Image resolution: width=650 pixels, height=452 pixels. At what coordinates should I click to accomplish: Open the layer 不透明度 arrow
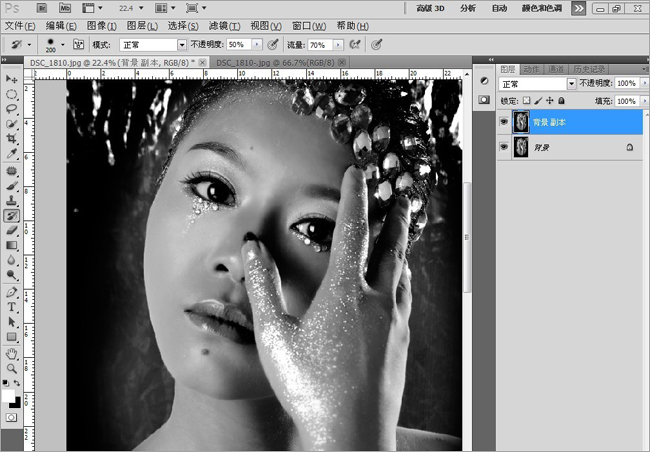(x=644, y=84)
